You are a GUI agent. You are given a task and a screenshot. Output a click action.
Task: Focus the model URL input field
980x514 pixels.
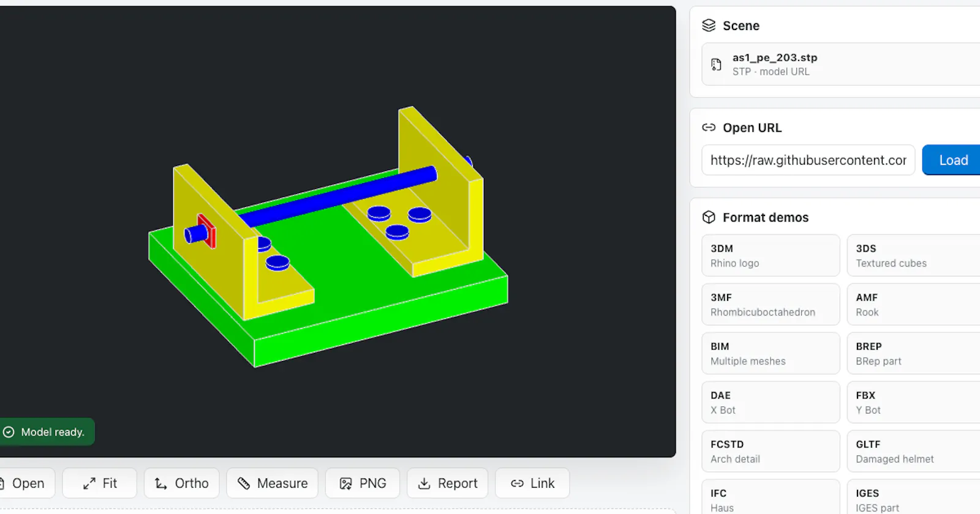point(808,160)
